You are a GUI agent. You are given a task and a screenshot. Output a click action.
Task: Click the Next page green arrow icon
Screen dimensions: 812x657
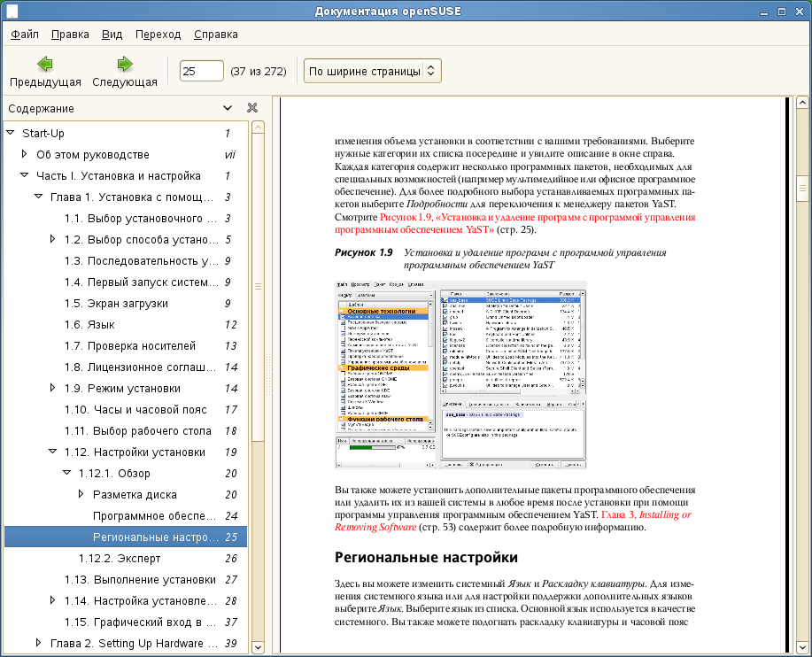124,65
